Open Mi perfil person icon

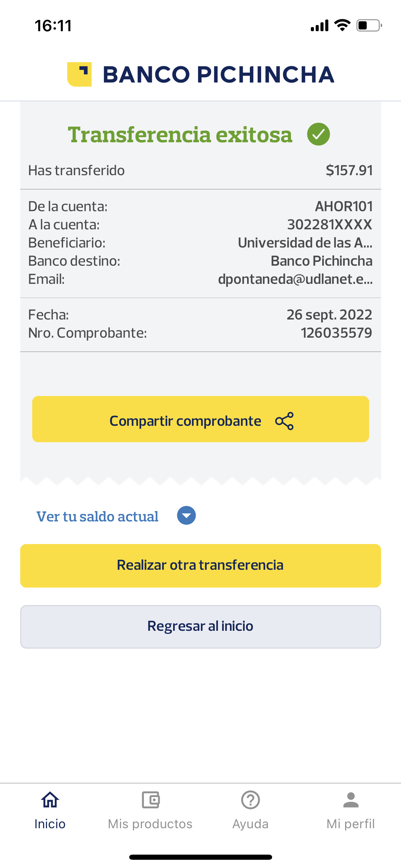point(351,800)
